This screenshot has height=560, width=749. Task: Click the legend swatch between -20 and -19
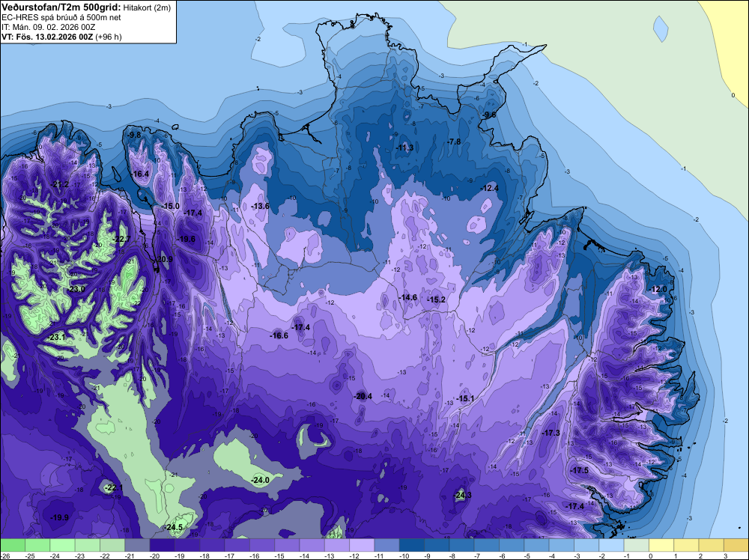pyautogui.click(x=163, y=545)
